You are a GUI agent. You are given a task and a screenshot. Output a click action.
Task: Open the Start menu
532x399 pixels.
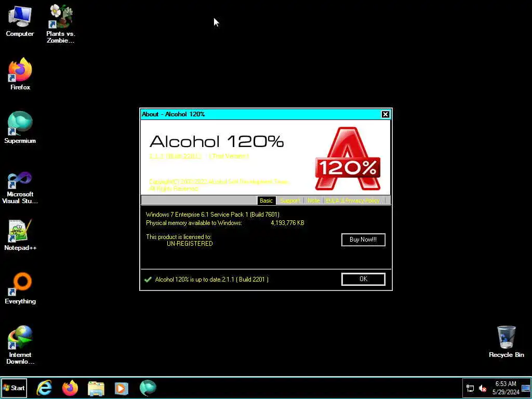(x=14, y=388)
